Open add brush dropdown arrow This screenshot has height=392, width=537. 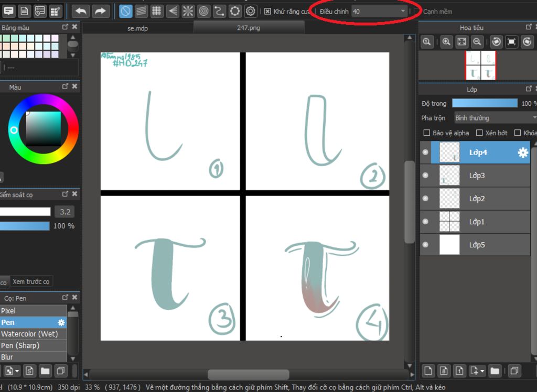(x=17, y=371)
